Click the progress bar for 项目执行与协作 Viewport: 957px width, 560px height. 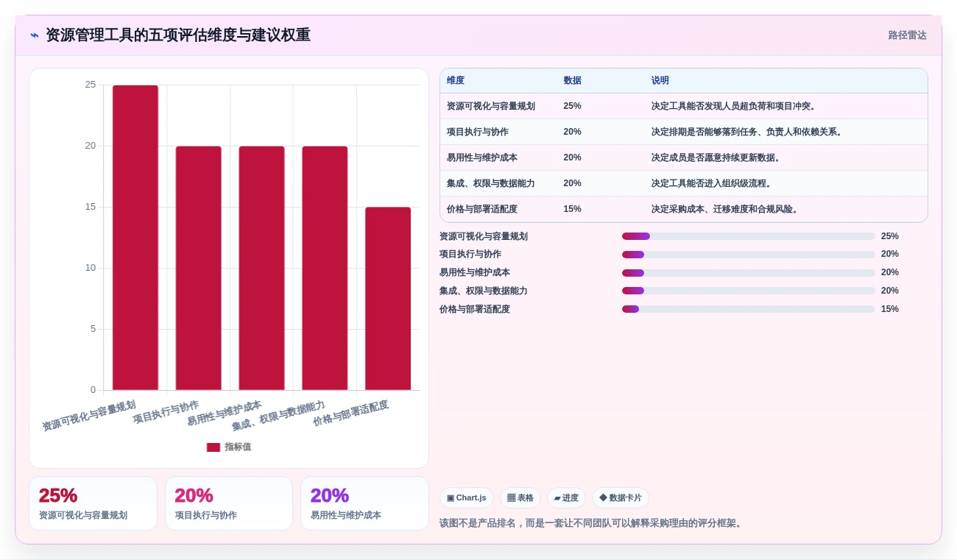point(749,255)
